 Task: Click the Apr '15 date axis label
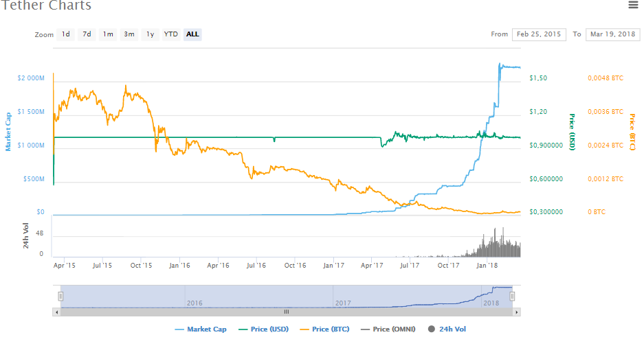click(x=65, y=265)
